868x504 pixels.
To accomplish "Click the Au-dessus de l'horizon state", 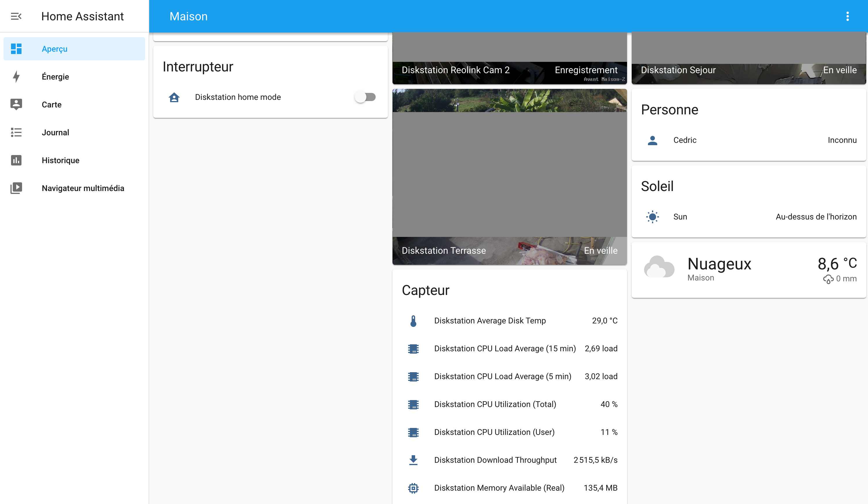I will click(816, 217).
